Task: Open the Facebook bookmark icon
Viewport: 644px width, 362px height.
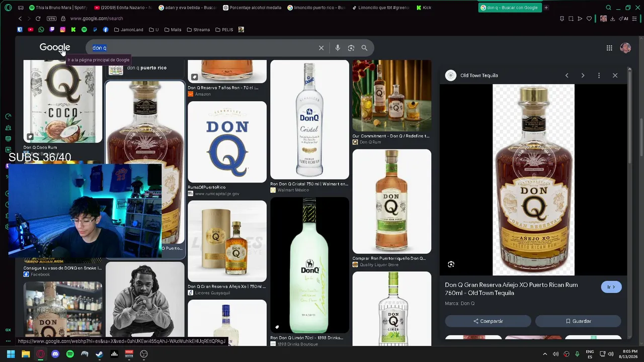Action: [106, 30]
